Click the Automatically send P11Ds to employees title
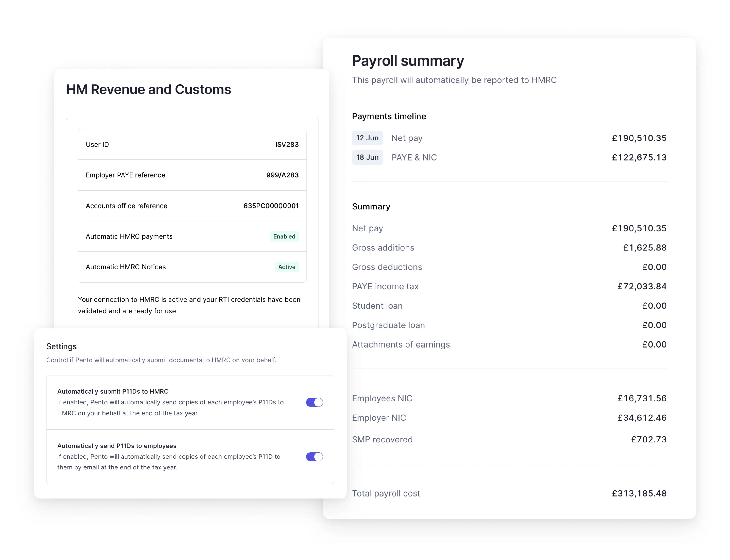Screen dimensions: 730x560 point(117,446)
